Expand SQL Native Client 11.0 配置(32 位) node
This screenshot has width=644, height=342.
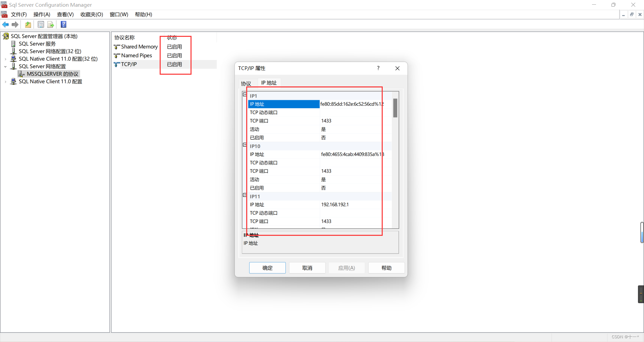click(x=5, y=59)
